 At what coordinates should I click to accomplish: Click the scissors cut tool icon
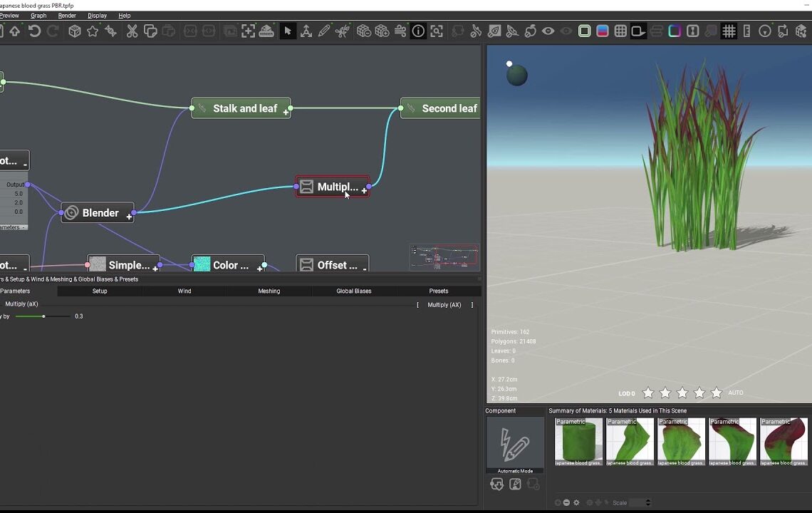pos(132,31)
